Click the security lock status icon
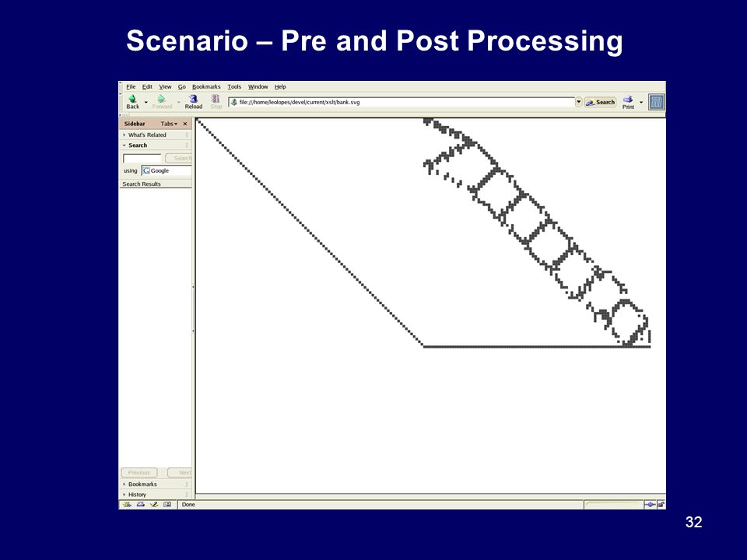Screen dimensions: 747x560 point(661,504)
